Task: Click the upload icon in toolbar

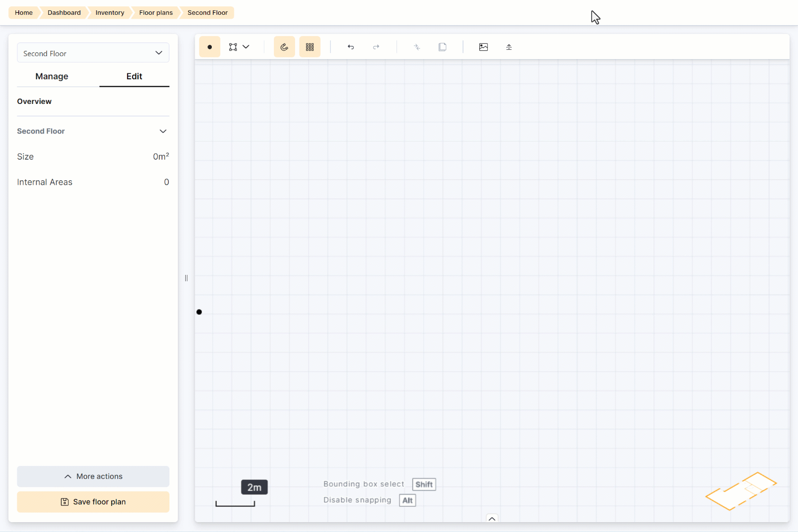Action: click(509, 47)
